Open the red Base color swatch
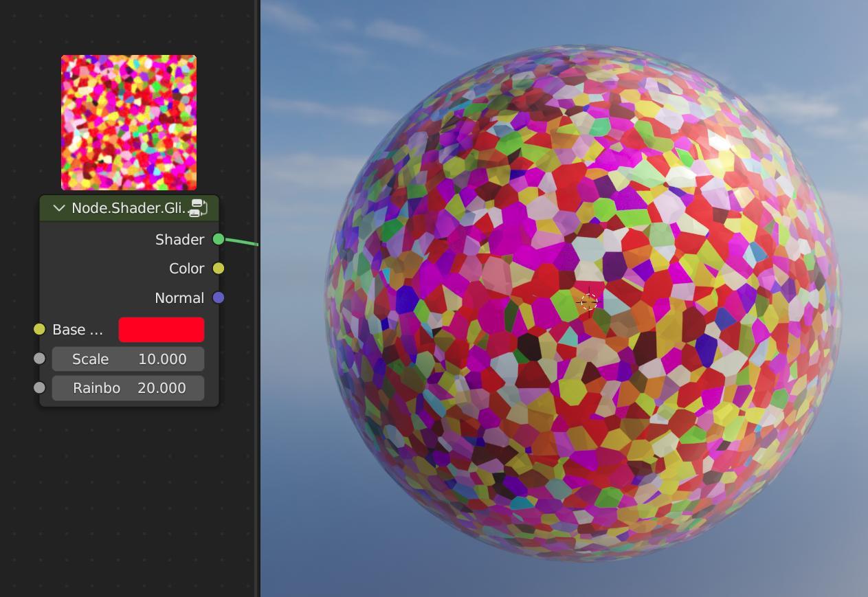Image resolution: width=868 pixels, height=597 pixels. (x=162, y=330)
